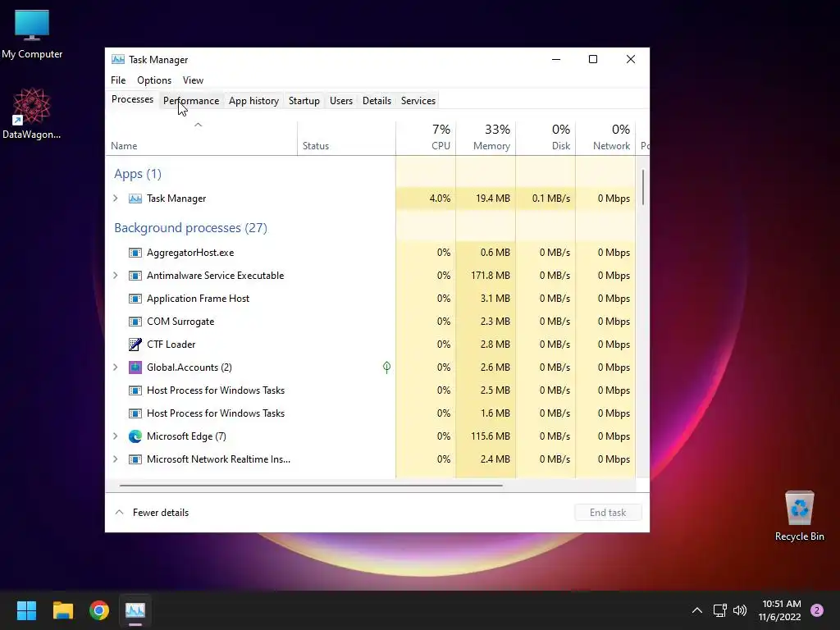Image resolution: width=840 pixels, height=630 pixels.
Task: Show hidden icons in system tray
Action: (697, 610)
